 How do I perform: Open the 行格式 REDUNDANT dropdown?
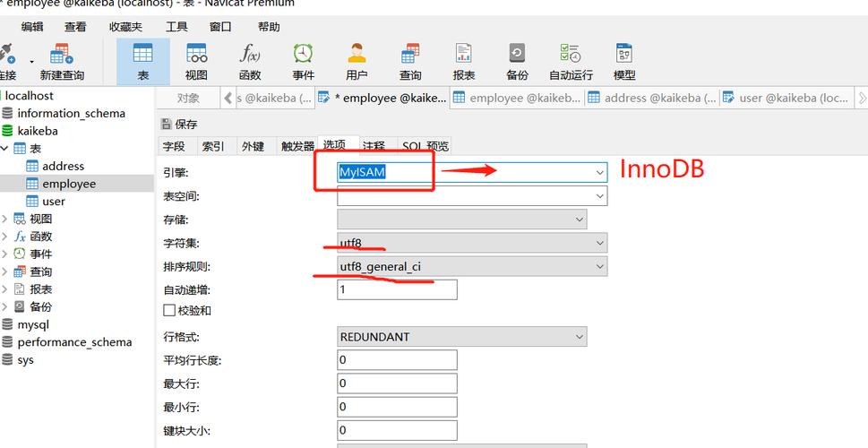[580, 336]
